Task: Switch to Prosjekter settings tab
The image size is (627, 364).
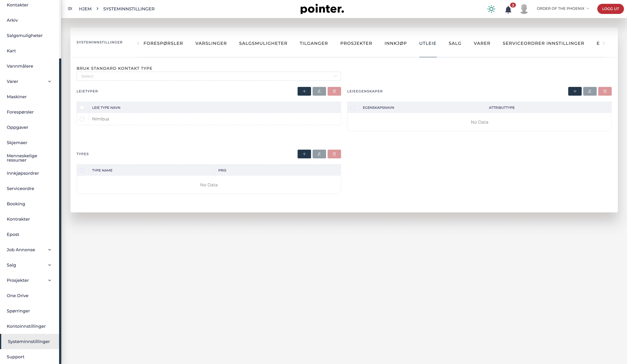Action: (356, 43)
